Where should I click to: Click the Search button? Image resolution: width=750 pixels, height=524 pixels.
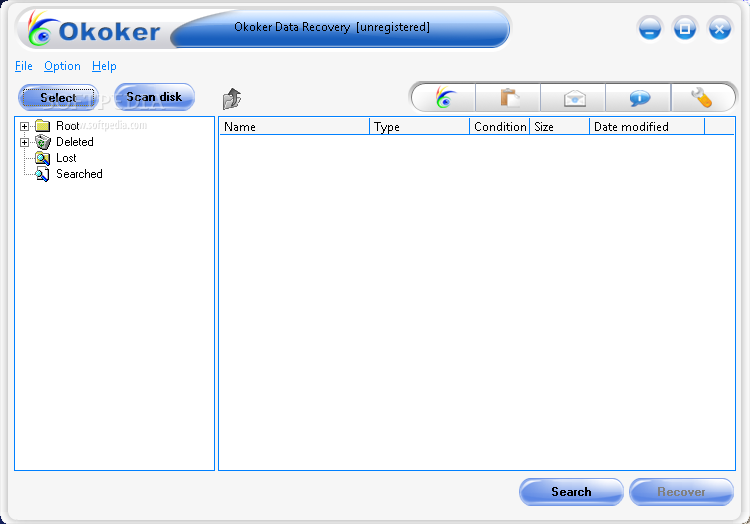click(571, 492)
